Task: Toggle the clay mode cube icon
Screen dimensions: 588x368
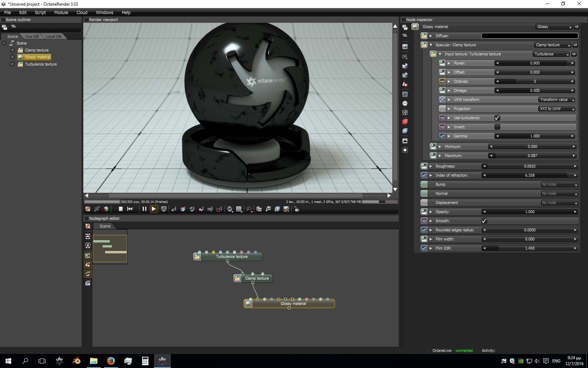Action: click(106, 209)
